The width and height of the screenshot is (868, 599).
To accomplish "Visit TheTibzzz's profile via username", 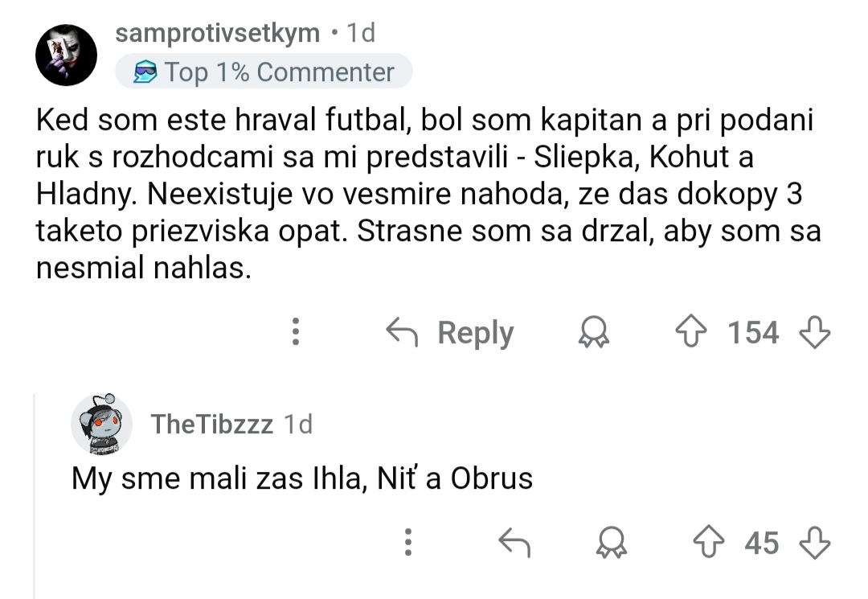I will pos(212,424).
